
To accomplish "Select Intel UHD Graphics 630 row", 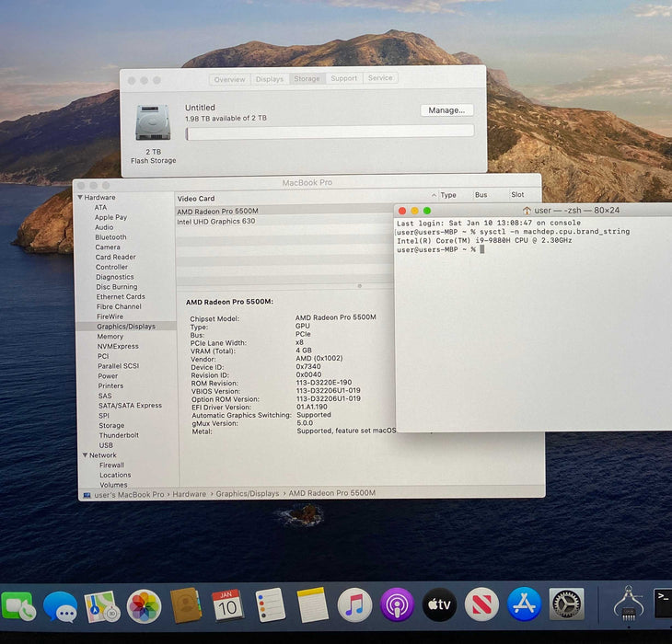I will pyautogui.click(x=284, y=222).
